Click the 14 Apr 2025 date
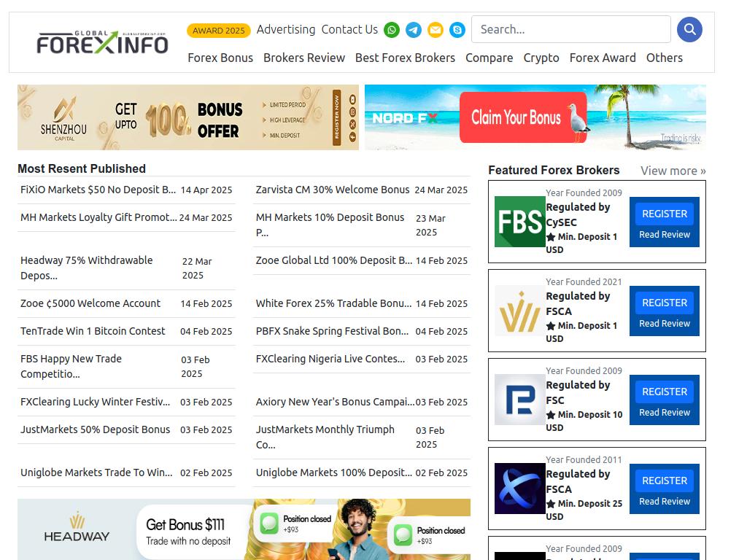Image resolution: width=747 pixels, height=560 pixels. pos(206,190)
